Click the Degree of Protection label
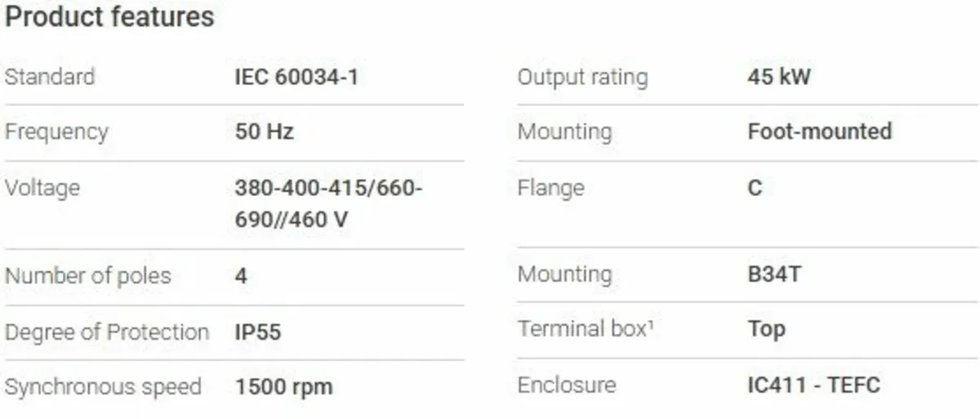Viewport: 980px width, 419px height. (x=107, y=332)
